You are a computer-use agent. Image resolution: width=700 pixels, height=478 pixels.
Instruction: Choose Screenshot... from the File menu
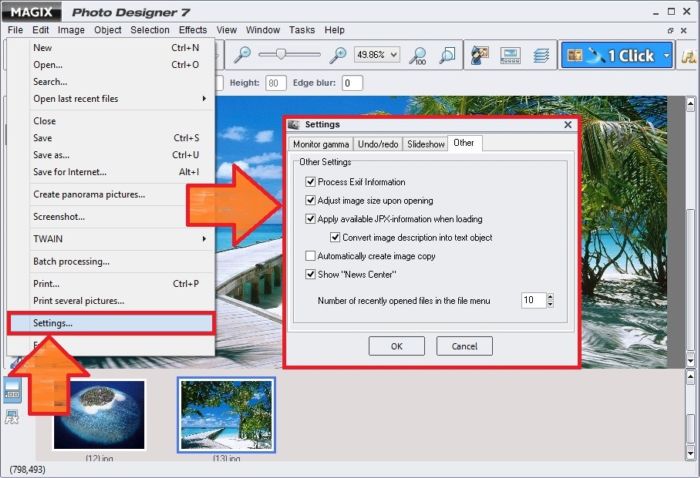(x=111, y=216)
